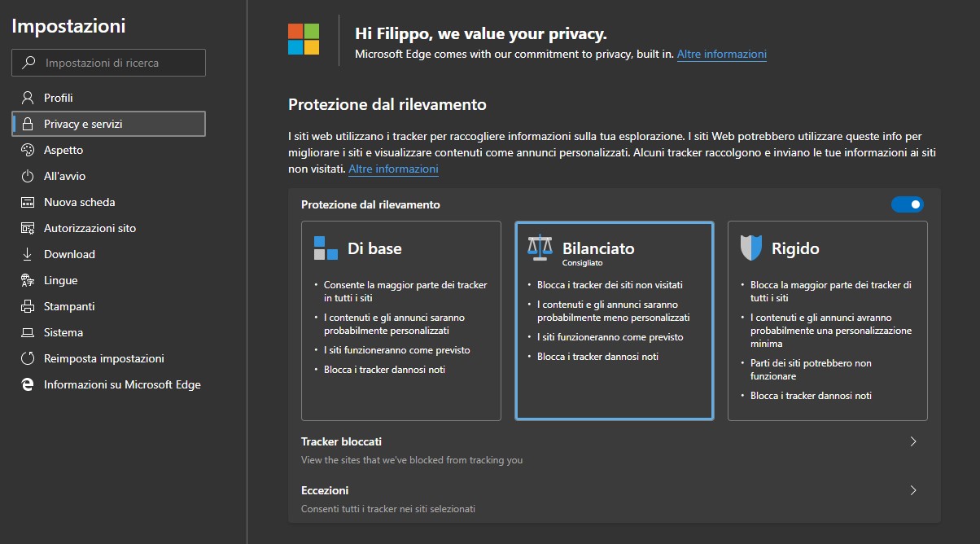
Task: Click 'Consenti tutti i tracker nei siti selezionati' text
Action: point(388,509)
